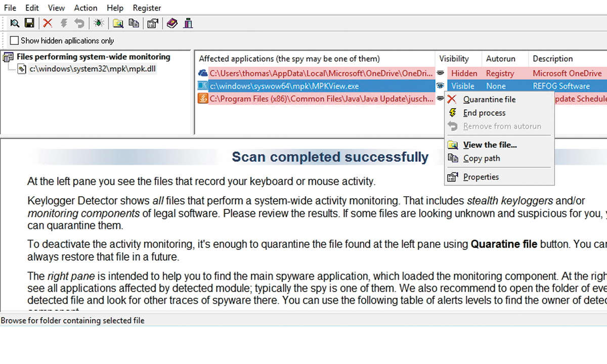Image resolution: width=607 pixels, height=364 pixels.
Task: Click the Registry autorun cell
Action: click(x=500, y=73)
